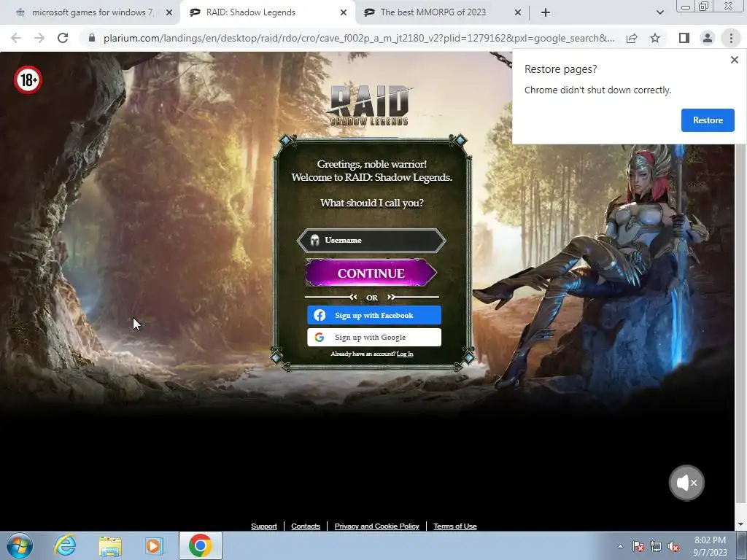The height and width of the screenshot is (560, 747).
Task: Close the microsoft games tab
Action: 169,13
